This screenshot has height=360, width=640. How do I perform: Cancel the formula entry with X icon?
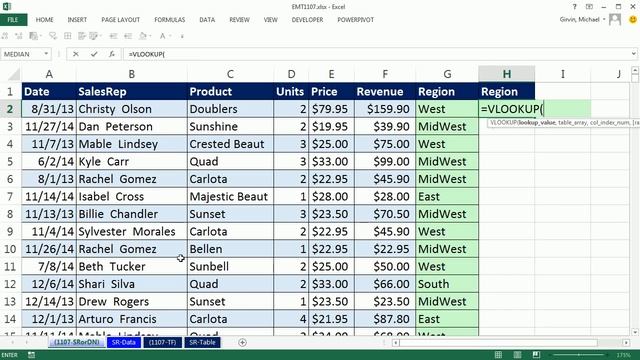(76, 54)
